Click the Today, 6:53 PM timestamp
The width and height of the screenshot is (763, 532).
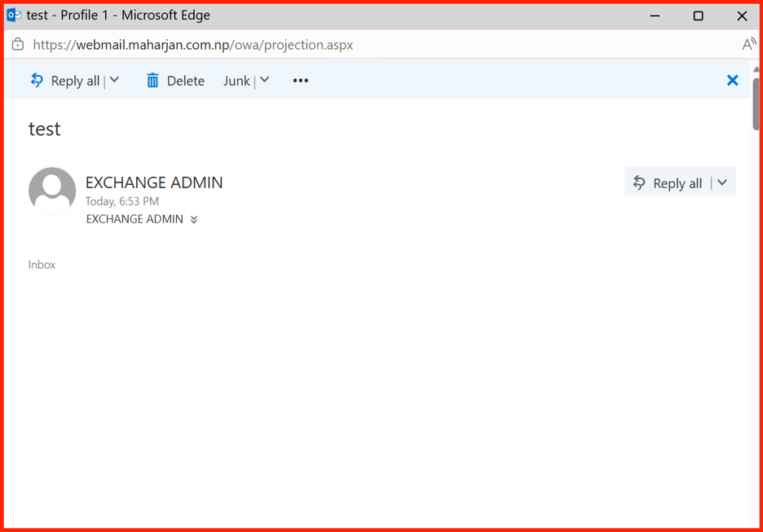122,201
